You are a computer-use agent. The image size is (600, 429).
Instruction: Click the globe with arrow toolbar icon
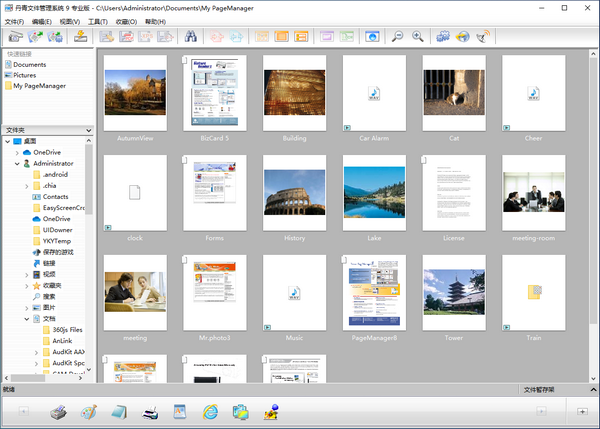tap(463, 37)
